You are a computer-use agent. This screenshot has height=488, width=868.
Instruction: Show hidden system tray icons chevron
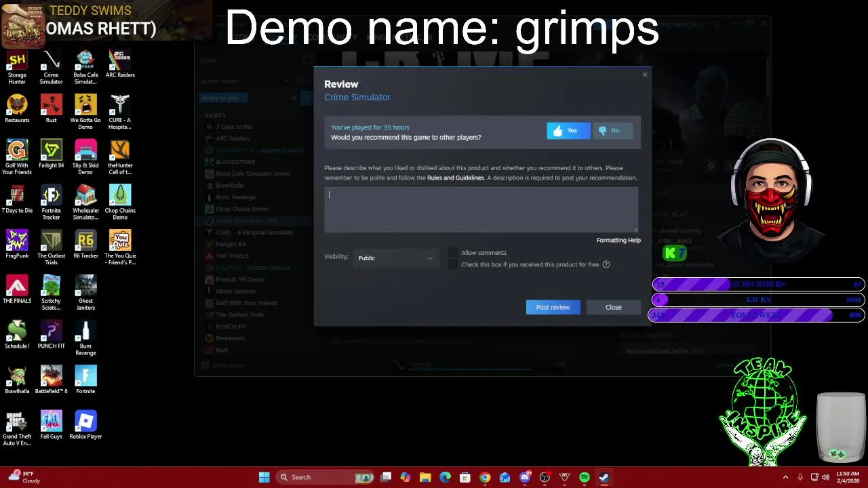[785, 477]
